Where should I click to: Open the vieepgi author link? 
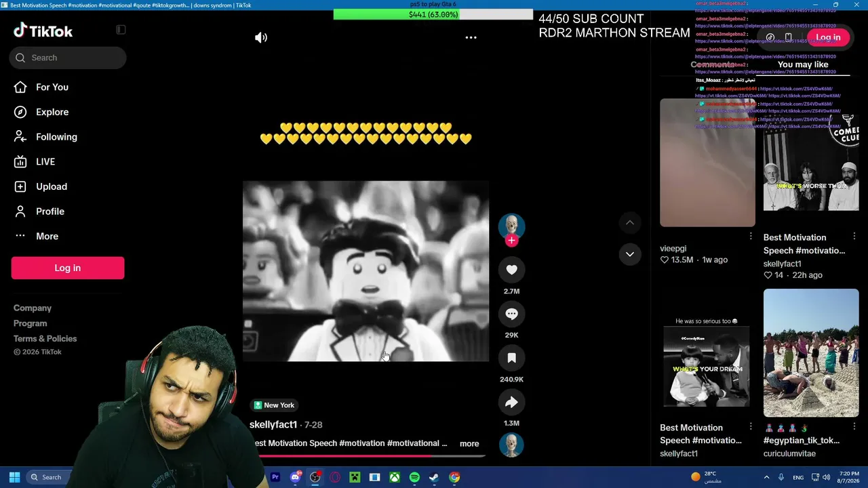click(x=673, y=249)
